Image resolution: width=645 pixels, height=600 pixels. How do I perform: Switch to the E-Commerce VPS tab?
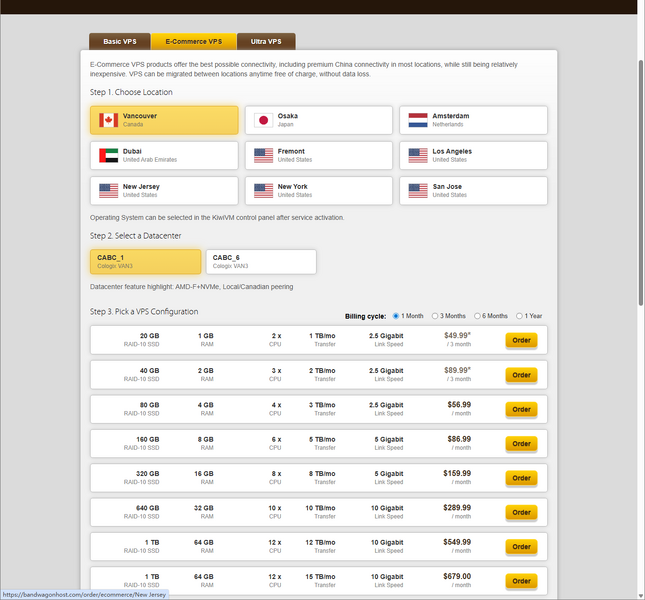(194, 42)
